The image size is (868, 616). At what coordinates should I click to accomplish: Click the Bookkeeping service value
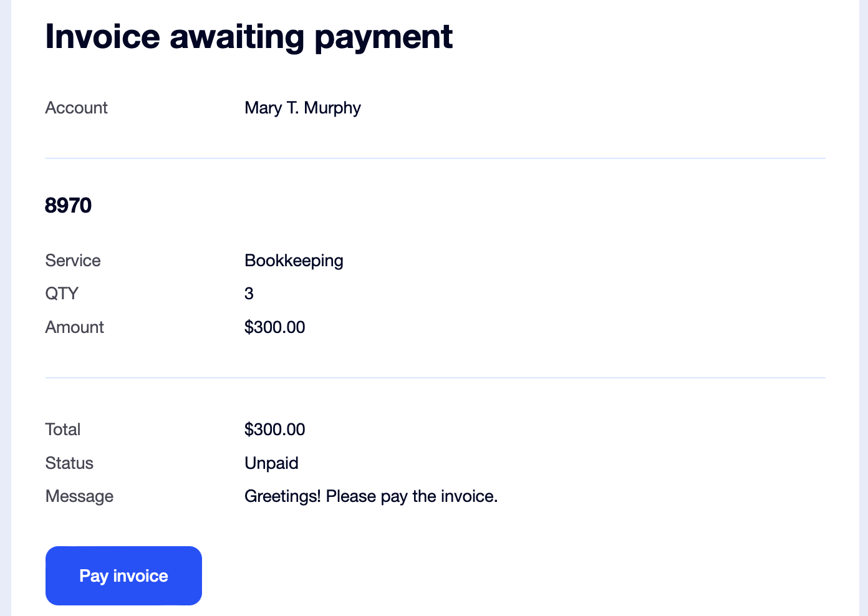294,261
